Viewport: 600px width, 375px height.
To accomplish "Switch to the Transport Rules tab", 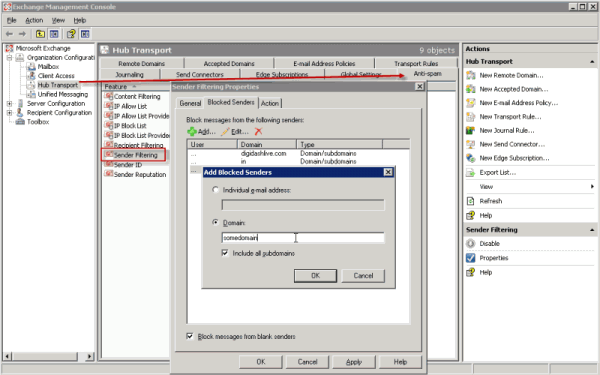I will tap(416, 64).
